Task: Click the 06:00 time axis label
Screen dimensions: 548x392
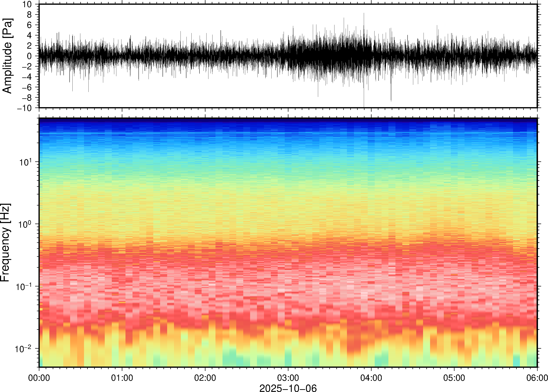Action: point(537,378)
